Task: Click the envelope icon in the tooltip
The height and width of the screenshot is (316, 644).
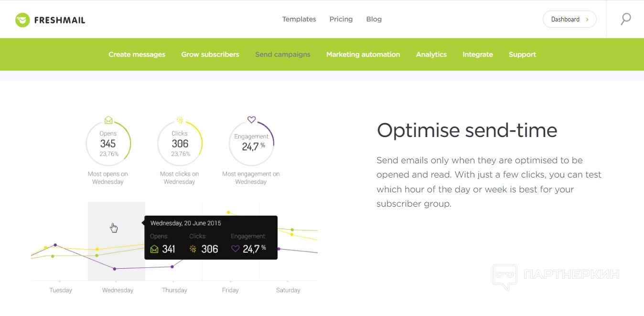Action: pyautogui.click(x=154, y=249)
